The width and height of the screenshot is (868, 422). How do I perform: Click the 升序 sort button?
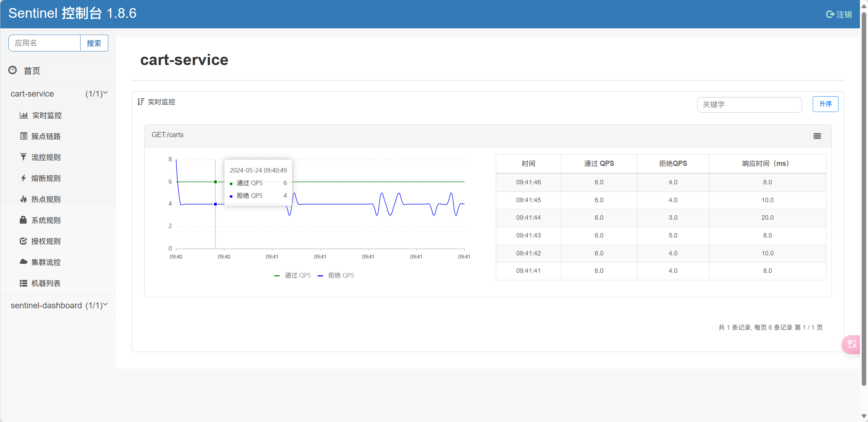(x=825, y=104)
